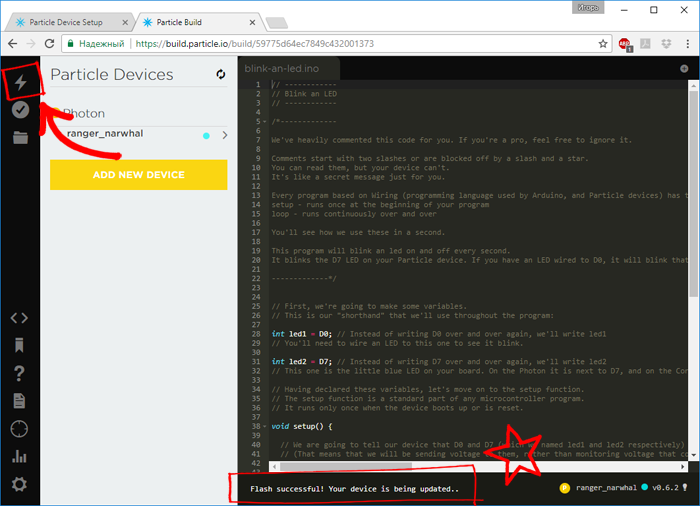Expand ranger_narwhal device details chevron
Viewport: 700px width, 506px height.
(225, 135)
